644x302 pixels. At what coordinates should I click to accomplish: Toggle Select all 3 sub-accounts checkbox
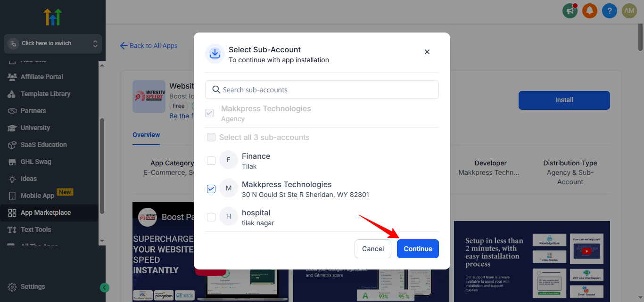tap(211, 137)
